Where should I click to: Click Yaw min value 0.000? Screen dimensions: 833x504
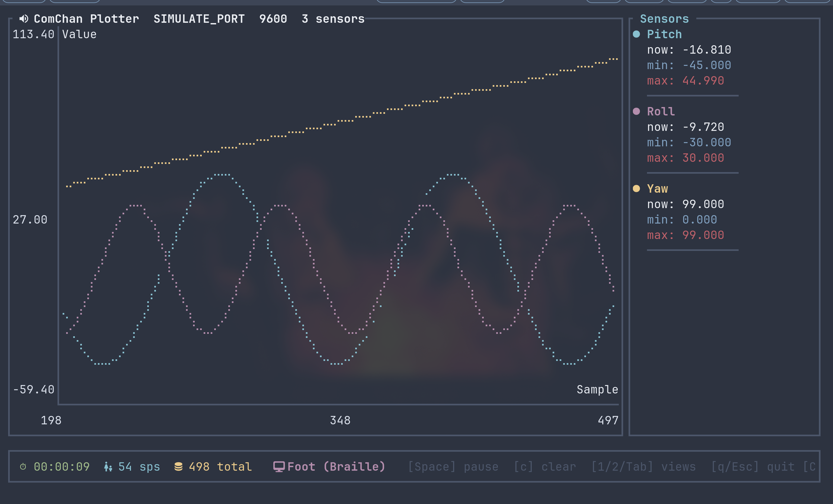700,219
